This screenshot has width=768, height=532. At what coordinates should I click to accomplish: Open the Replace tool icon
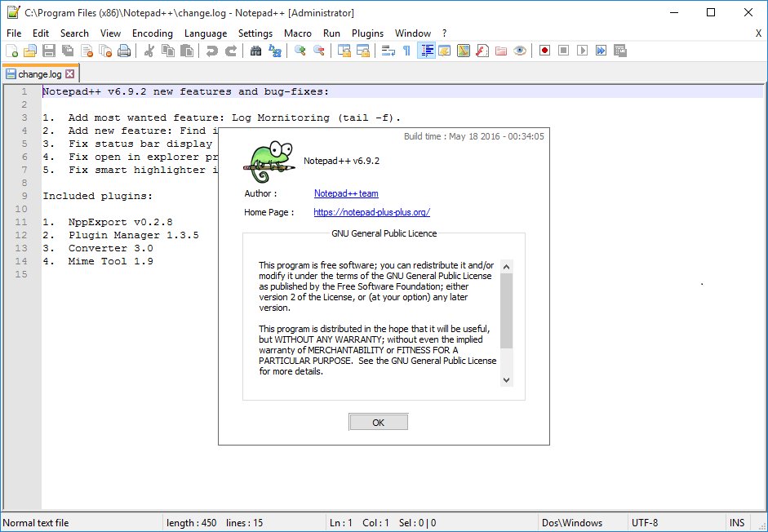click(x=275, y=51)
